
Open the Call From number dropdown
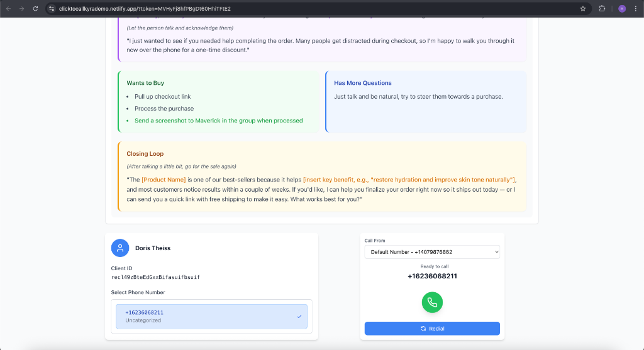pyautogui.click(x=432, y=252)
